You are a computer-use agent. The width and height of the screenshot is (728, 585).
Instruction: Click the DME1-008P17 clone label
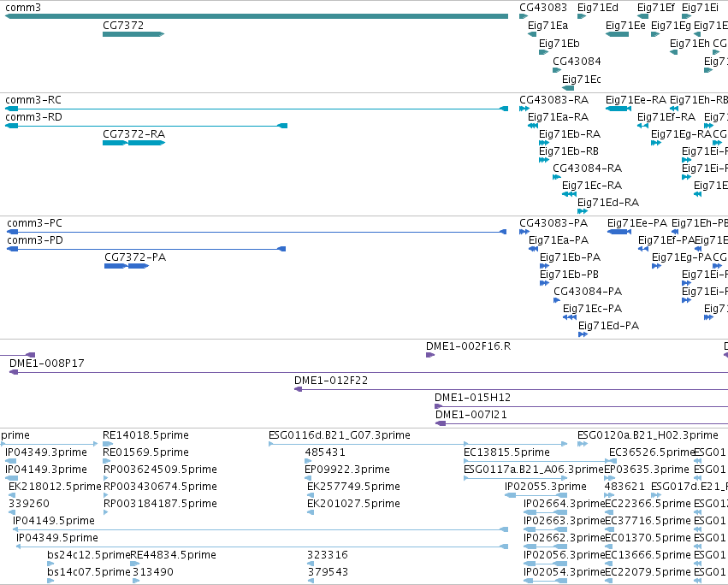47,363
